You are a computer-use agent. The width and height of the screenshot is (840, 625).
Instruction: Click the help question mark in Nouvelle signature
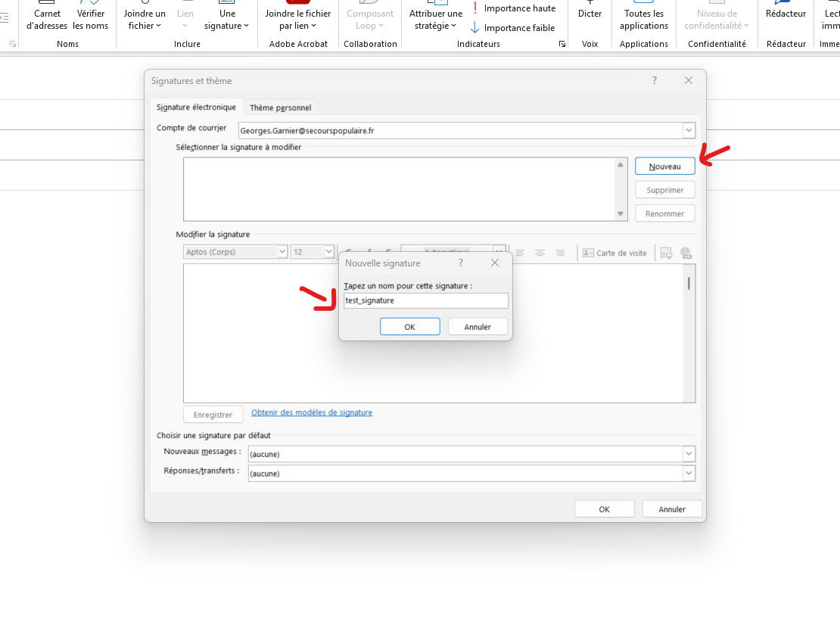pos(461,263)
